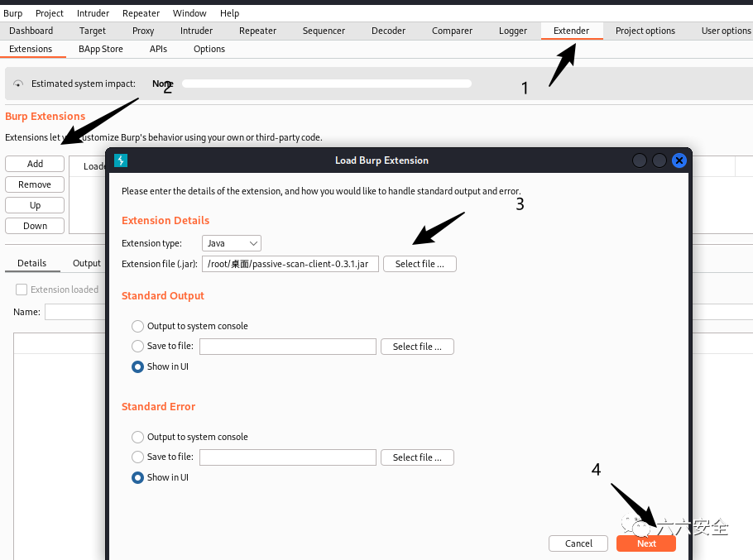Close the Load Burp Extension dialog
The height and width of the screenshot is (560, 753).
click(x=679, y=160)
